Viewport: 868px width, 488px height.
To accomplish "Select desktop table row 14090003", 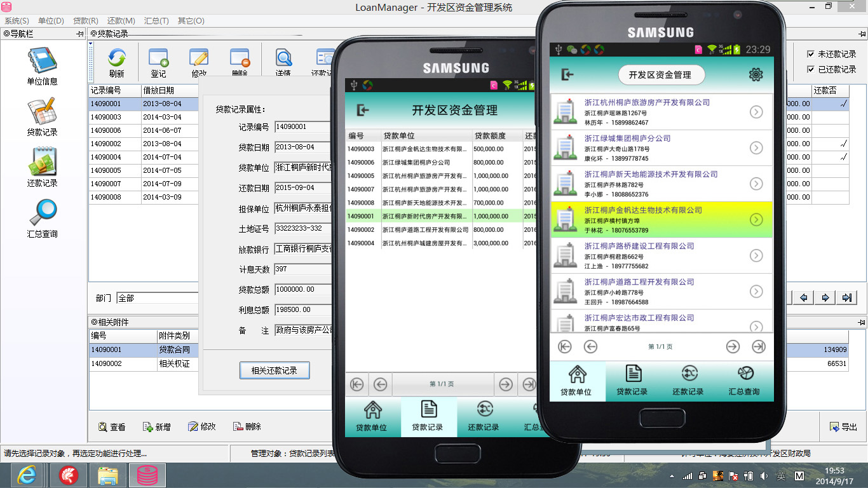I will [x=144, y=117].
